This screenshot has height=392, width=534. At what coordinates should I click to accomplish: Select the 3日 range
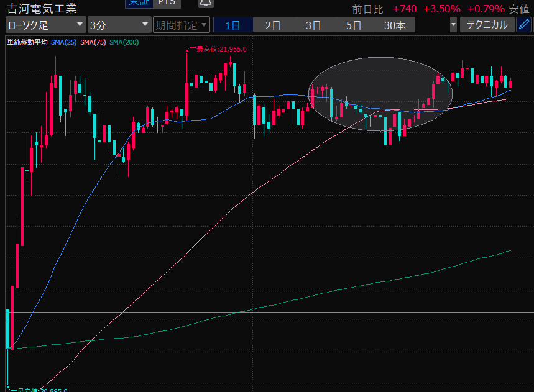313,25
